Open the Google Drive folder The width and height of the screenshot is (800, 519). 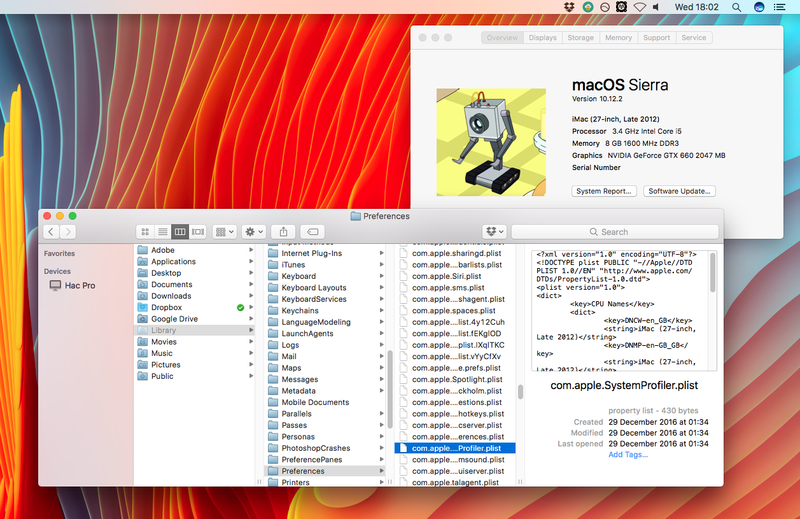[x=195, y=318]
